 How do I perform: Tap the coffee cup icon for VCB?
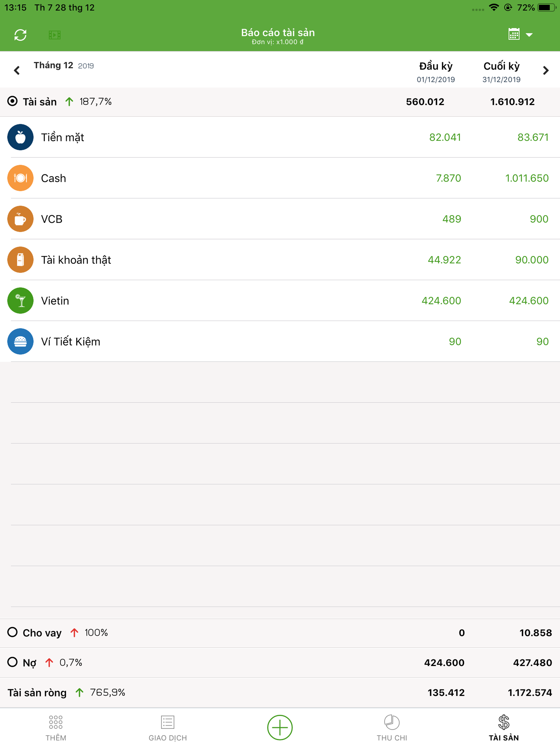click(20, 219)
